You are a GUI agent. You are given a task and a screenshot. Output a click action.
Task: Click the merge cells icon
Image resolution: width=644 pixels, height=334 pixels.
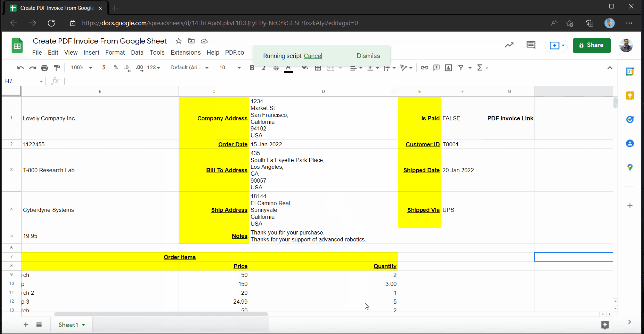tap(331, 67)
